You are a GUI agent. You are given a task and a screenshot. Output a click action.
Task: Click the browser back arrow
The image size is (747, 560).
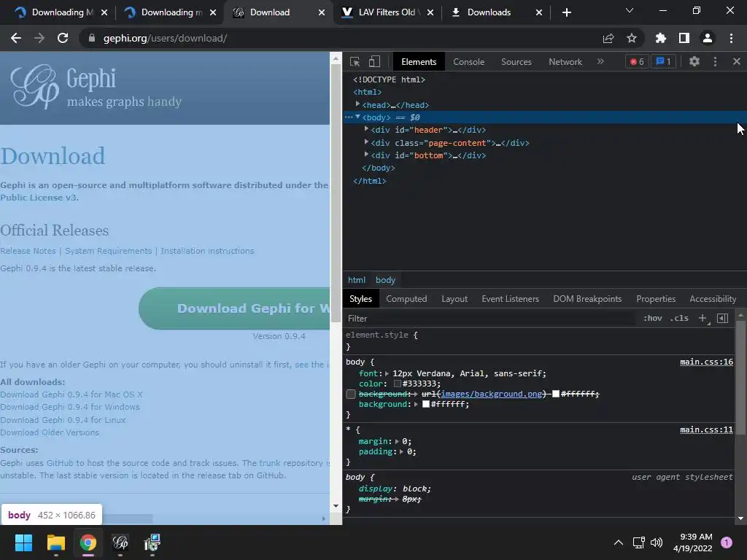click(x=16, y=38)
